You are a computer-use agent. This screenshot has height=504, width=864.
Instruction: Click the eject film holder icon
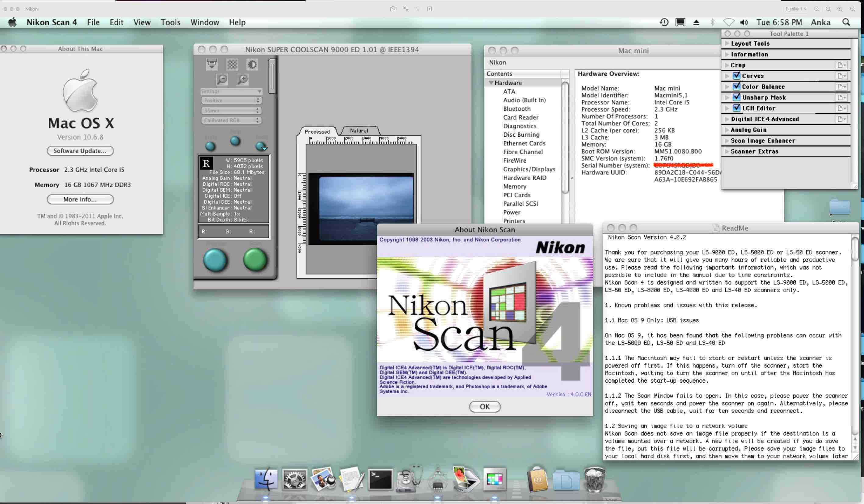211,64
